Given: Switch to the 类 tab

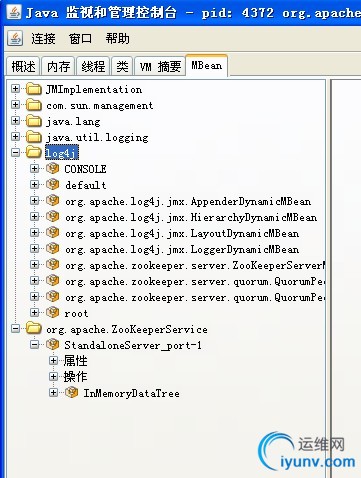Looking at the screenshot, I should pyautogui.click(x=122, y=66).
